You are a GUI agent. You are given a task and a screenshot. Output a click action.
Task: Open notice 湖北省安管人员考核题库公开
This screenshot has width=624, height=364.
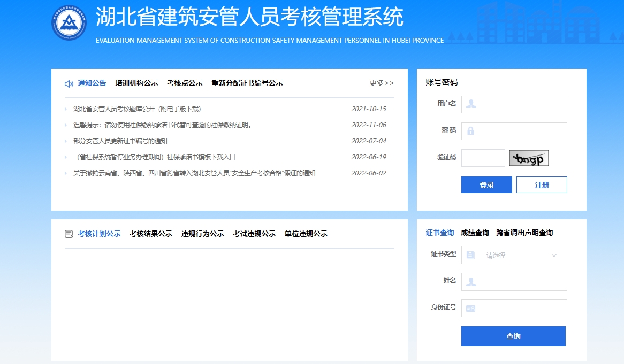tap(137, 109)
